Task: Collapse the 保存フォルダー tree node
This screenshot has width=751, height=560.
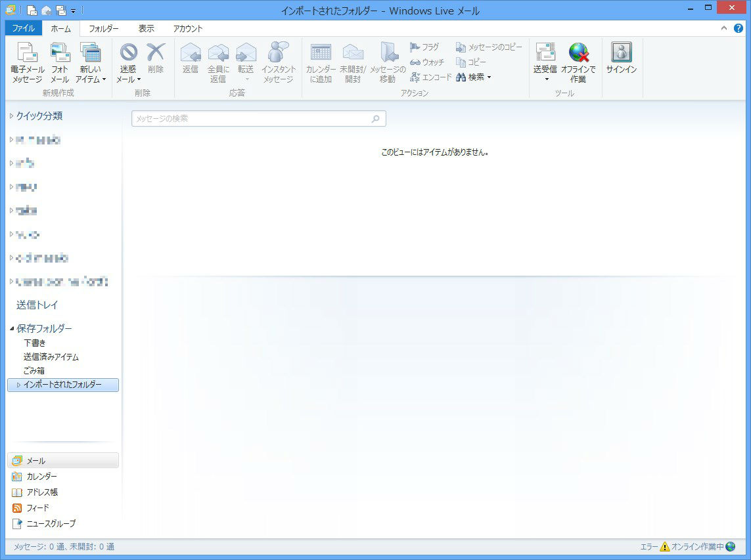Action: click(x=12, y=328)
